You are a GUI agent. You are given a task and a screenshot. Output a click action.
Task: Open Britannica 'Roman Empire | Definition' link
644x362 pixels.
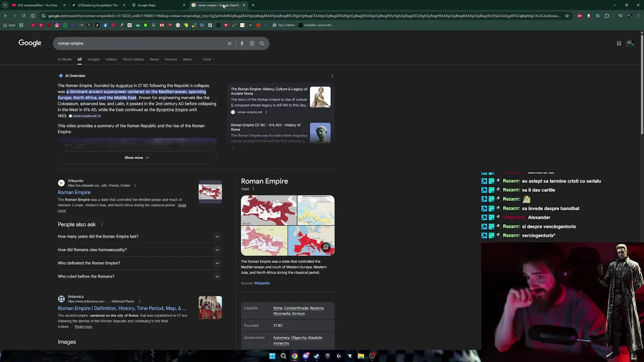(x=122, y=308)
